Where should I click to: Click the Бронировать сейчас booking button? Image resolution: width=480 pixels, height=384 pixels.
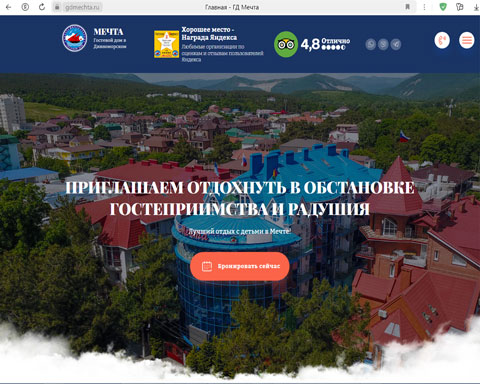coord(240,266)
